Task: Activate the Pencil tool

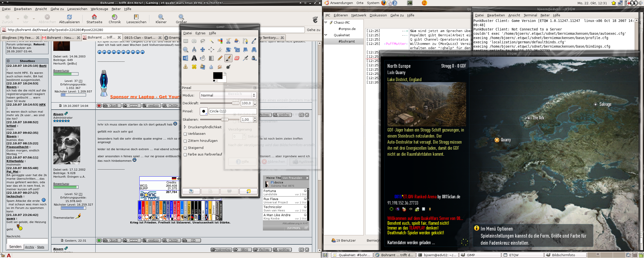Action: tap(220, 58)
